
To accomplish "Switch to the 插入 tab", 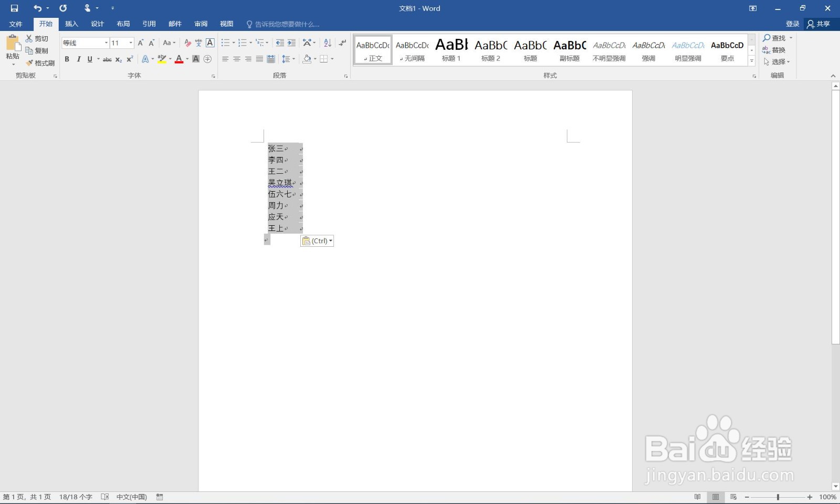I will [x=71, y=24].
